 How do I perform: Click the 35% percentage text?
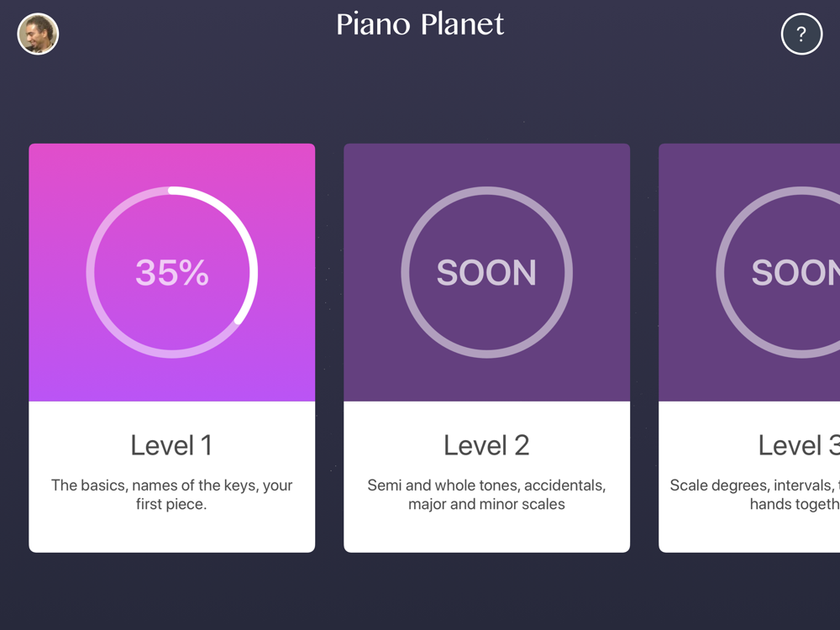point(172,272)
